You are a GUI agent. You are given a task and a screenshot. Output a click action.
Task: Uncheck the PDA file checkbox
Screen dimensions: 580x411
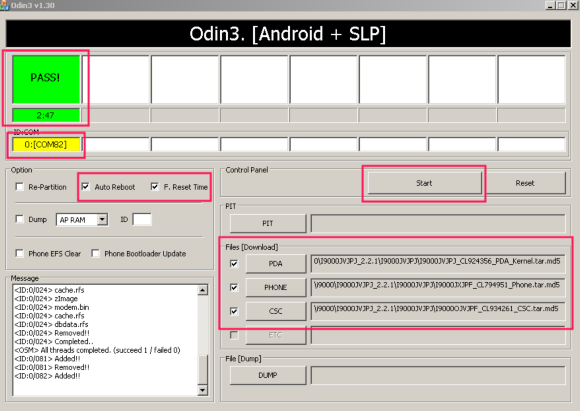pyautogui.click(x=234, y=264)
